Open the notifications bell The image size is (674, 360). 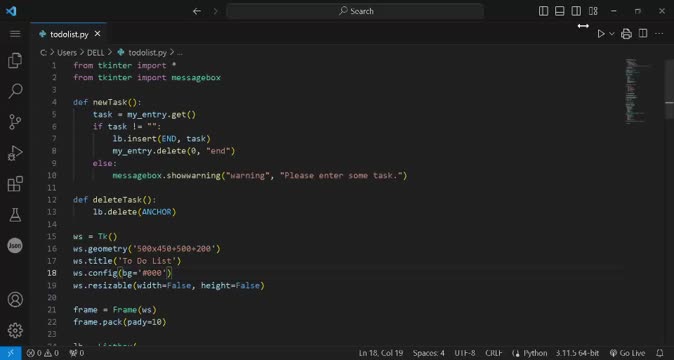click(x=659, y=353)
